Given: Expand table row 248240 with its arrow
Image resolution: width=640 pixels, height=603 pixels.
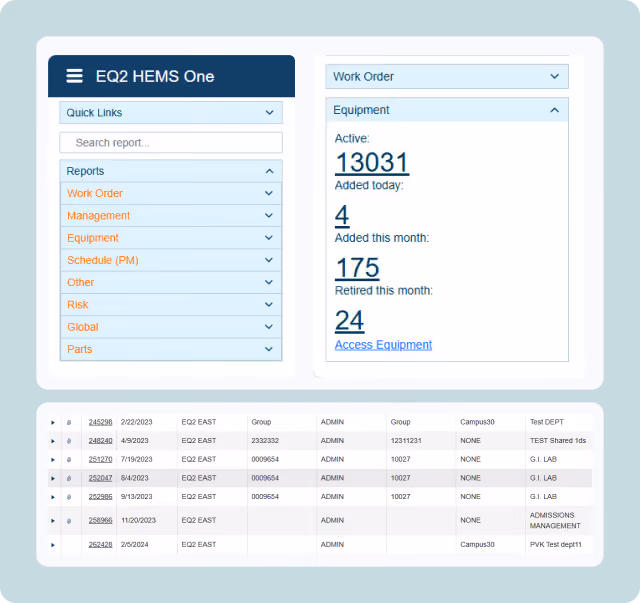Looking at the screenshot, I should [x=53, y=441].
